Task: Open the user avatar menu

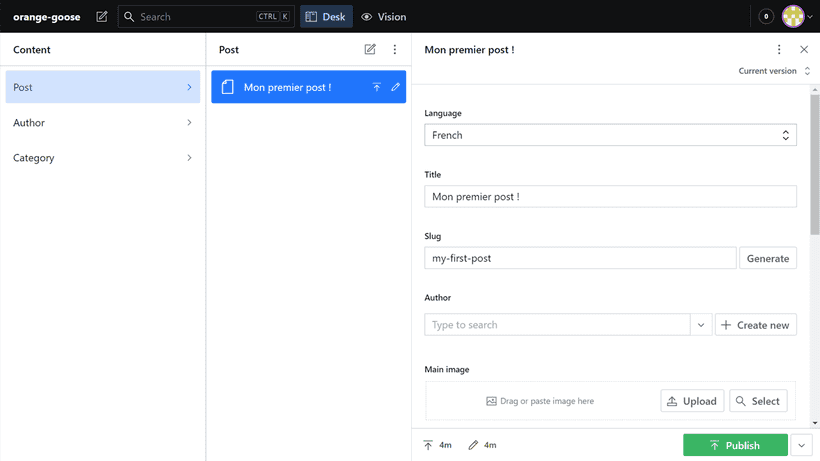Action: [x=797, y=17]
